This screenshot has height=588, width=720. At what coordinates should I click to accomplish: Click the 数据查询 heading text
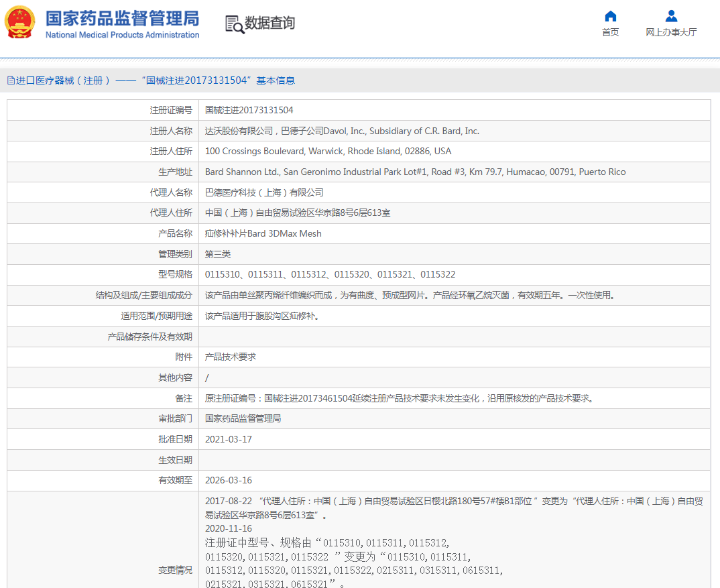pyautogui.click(x=269, y=23)
